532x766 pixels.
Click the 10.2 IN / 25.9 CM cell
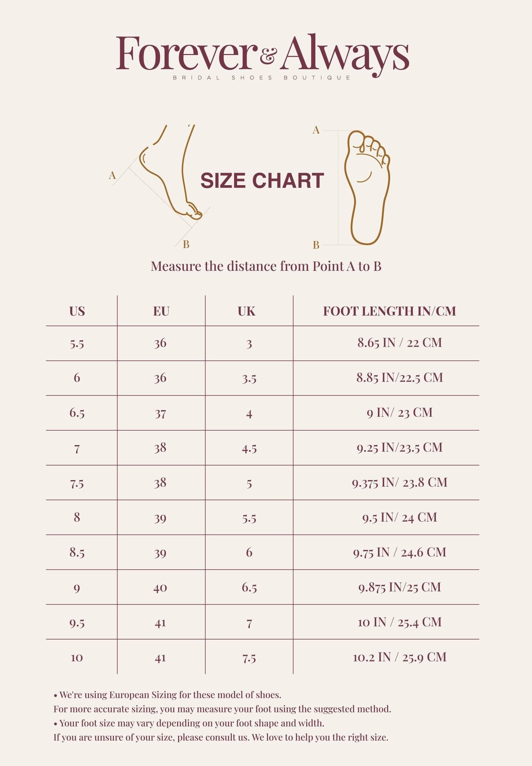coord(399,657)
